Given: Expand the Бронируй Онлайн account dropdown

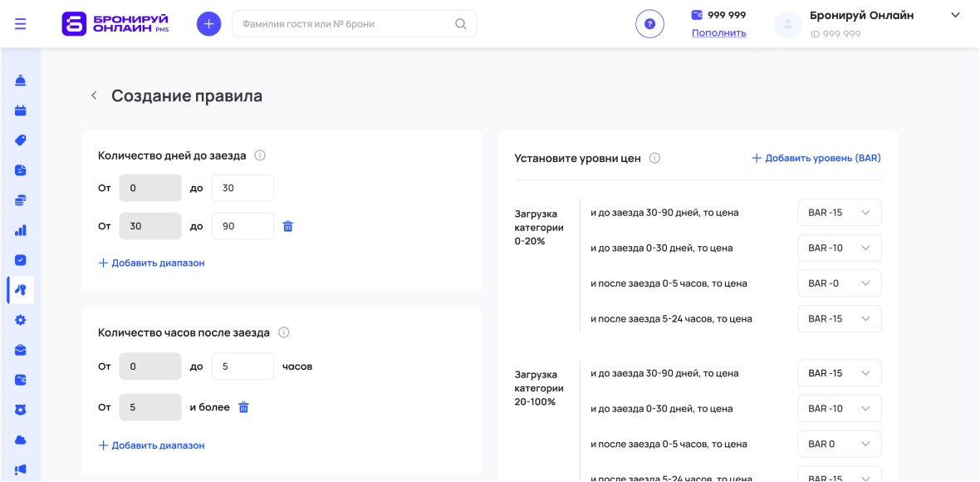Looking at the screenshot, I should pos(955,16).
